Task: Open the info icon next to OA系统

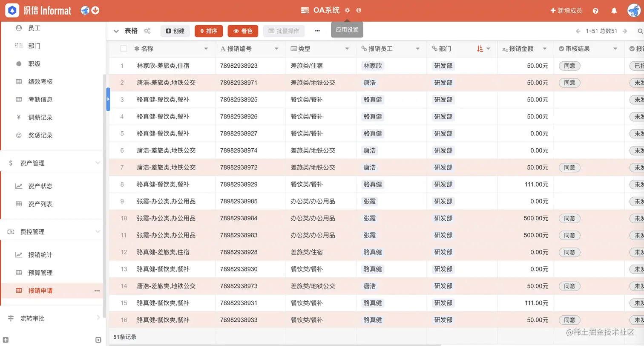Action: [x=359, y=10]
